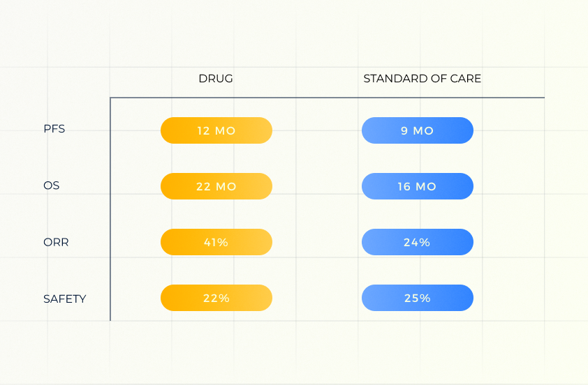Click the ORR row label
Viewport: 588px width, 385px height.
[56, 242]
